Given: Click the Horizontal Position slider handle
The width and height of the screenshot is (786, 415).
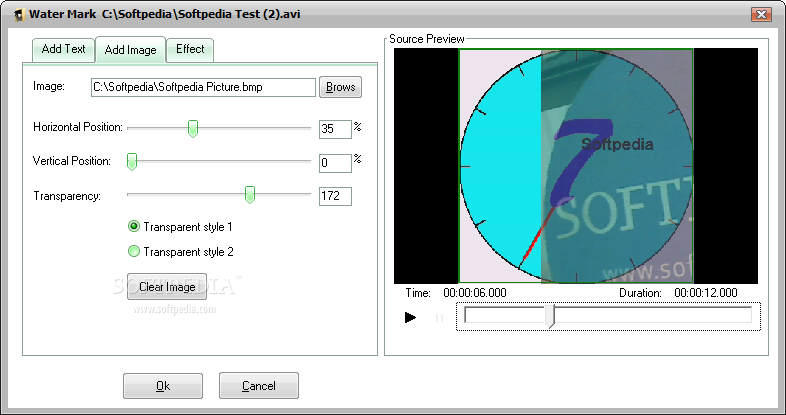Looking at the screenshot, I should point(192,129).
